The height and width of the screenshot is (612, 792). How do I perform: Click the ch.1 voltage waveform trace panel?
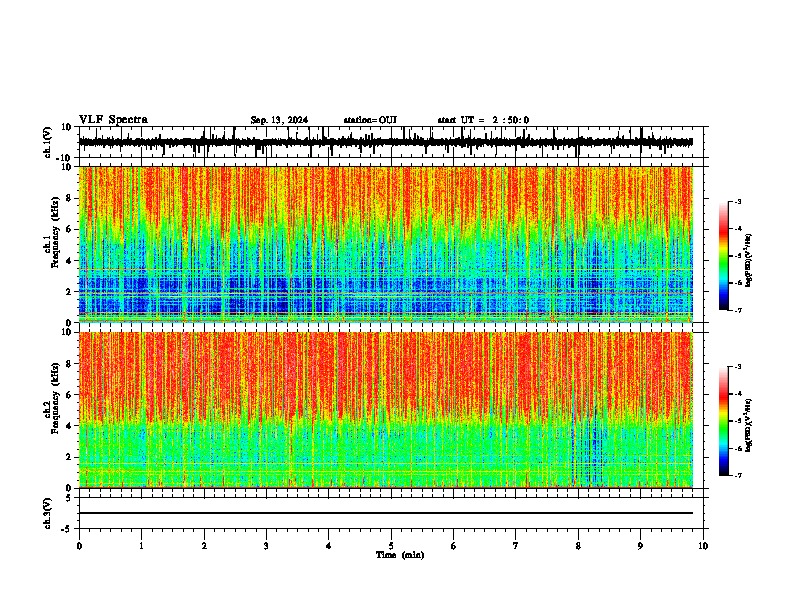[390, 142]
